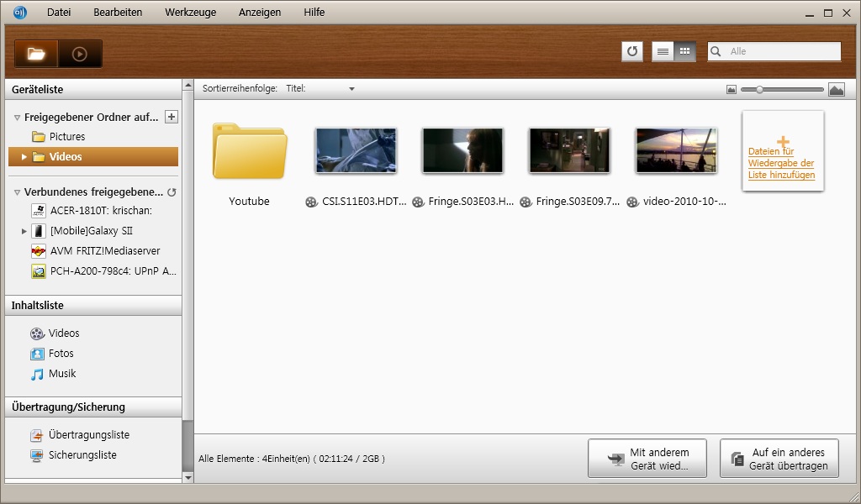Open the Titel sort order dropdown
This screenshot has width=861, height=504.
[352, 88]
